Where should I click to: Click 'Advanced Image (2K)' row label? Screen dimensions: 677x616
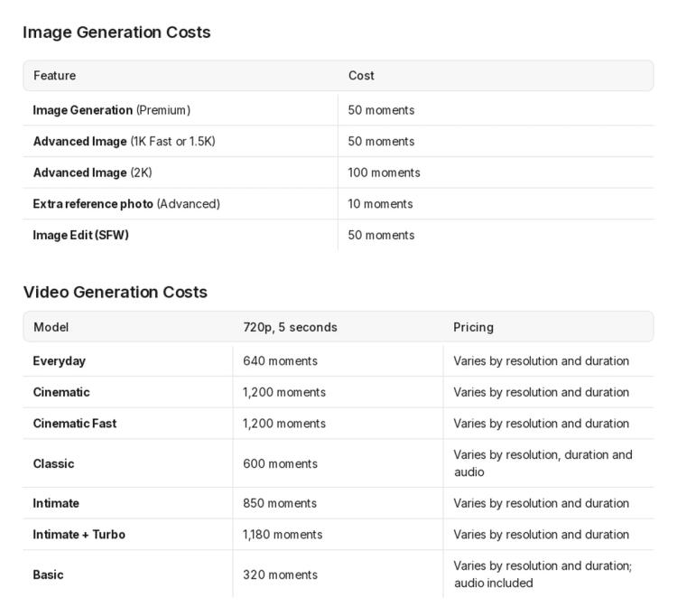[93, 173]
